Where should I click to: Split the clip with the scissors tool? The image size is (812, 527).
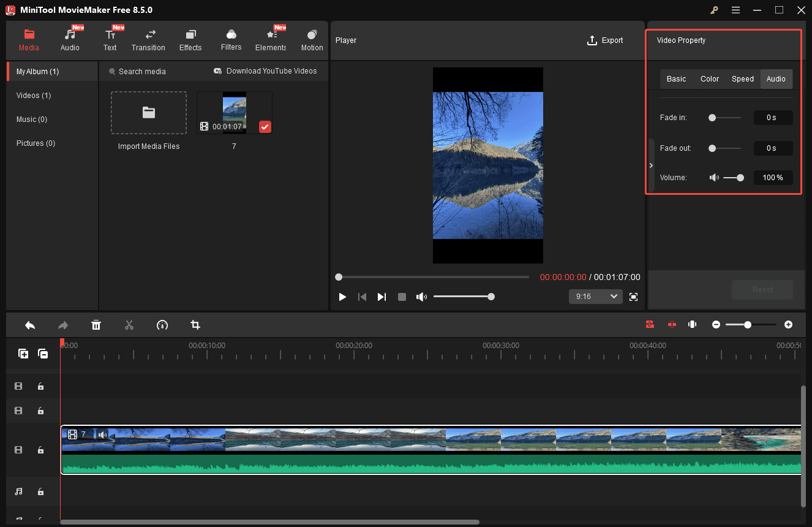(x=129, y=325)
